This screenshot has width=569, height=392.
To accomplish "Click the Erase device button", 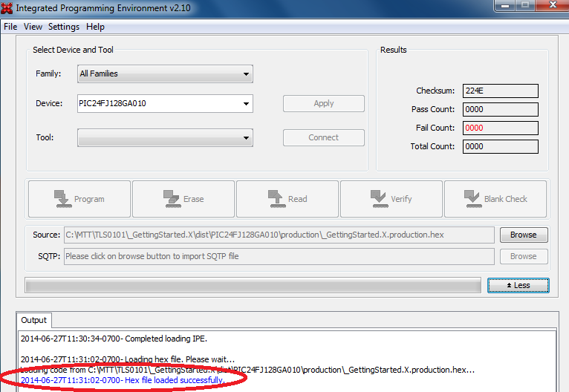I will (183, 199).
